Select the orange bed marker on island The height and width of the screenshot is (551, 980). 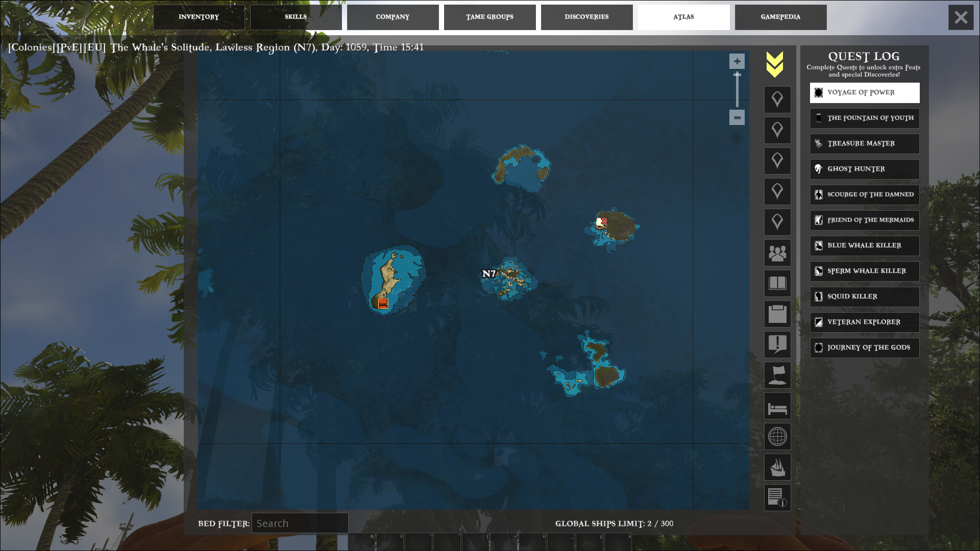click(x=383, y=304)
